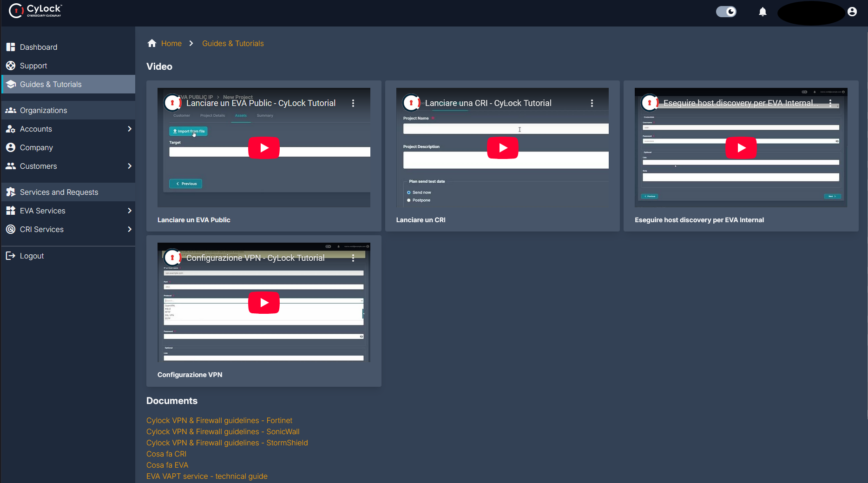
Task: Play the Configurazione VPN video
Action: 264,303
